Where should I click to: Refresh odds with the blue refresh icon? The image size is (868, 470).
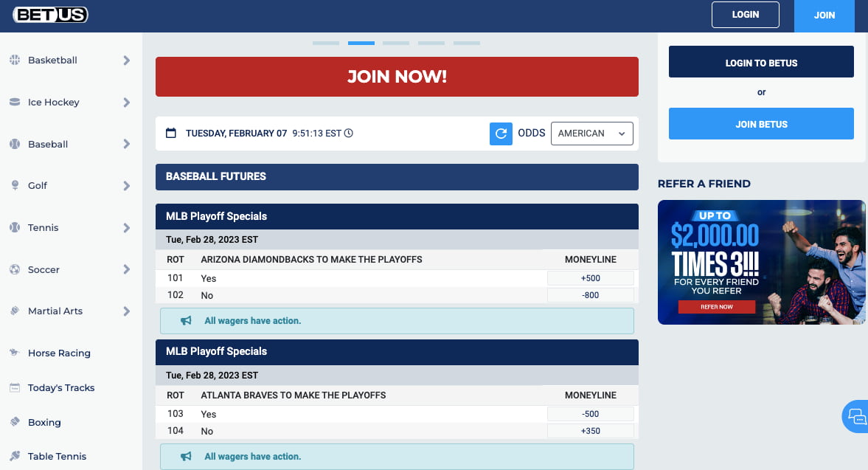coord(501,134)
